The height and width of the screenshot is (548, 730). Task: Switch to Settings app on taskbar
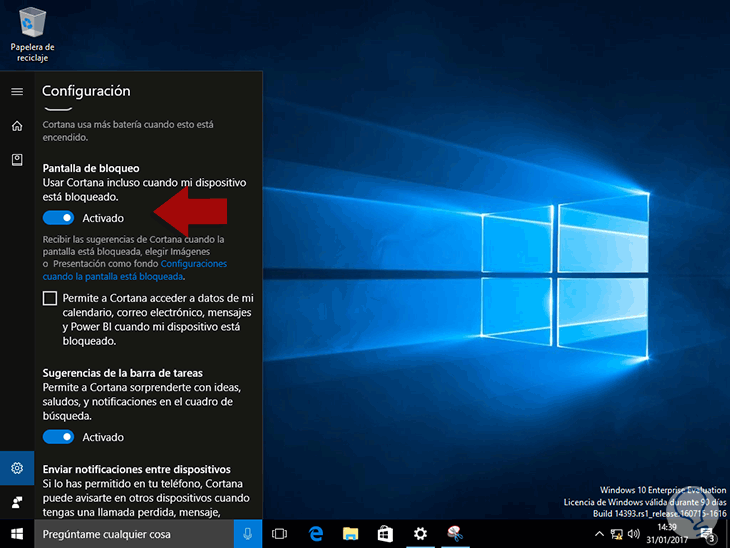420,534
